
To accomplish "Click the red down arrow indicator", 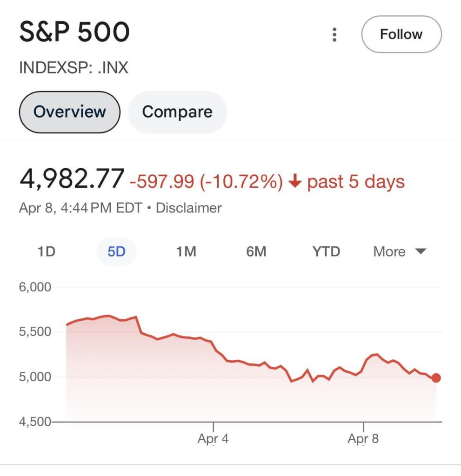I will tap(294, 181).
